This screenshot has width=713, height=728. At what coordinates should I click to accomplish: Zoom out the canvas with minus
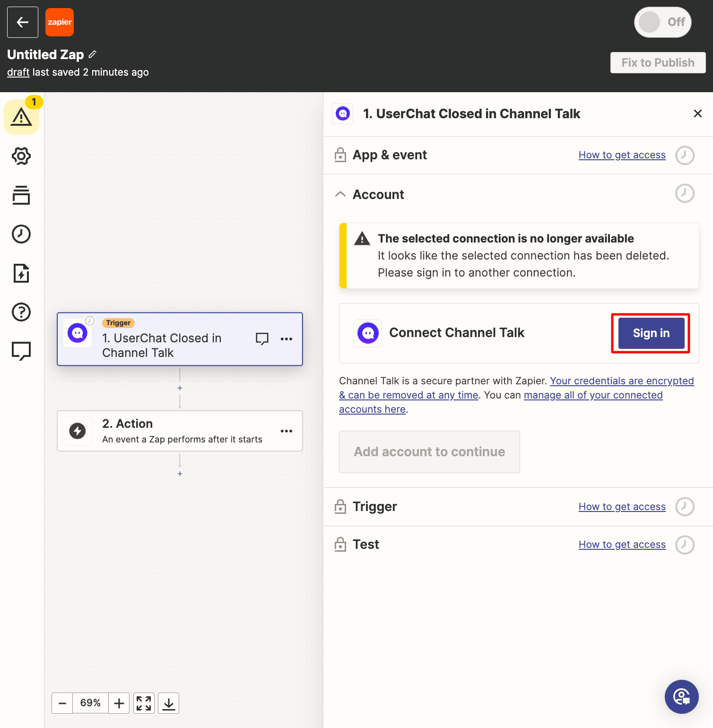pos(62,703)
